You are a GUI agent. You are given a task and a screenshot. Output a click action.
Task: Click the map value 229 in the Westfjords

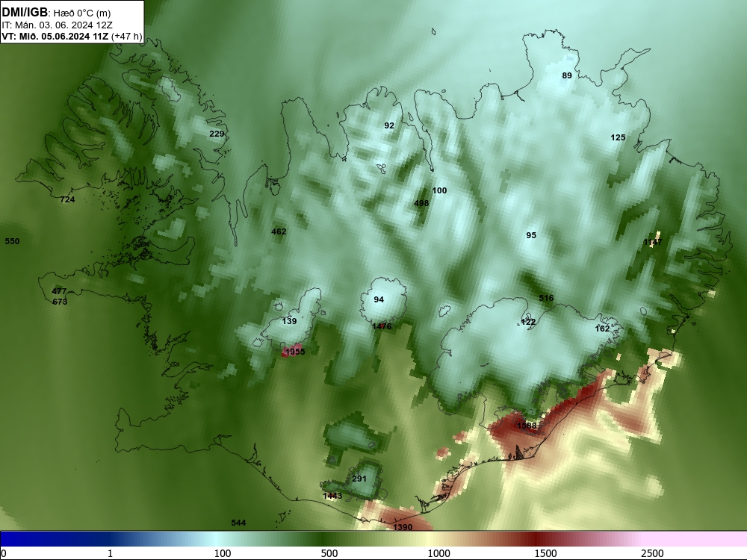point(217,134)
